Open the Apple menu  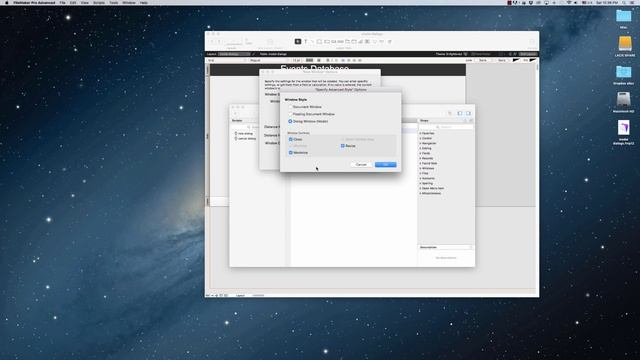7,2
